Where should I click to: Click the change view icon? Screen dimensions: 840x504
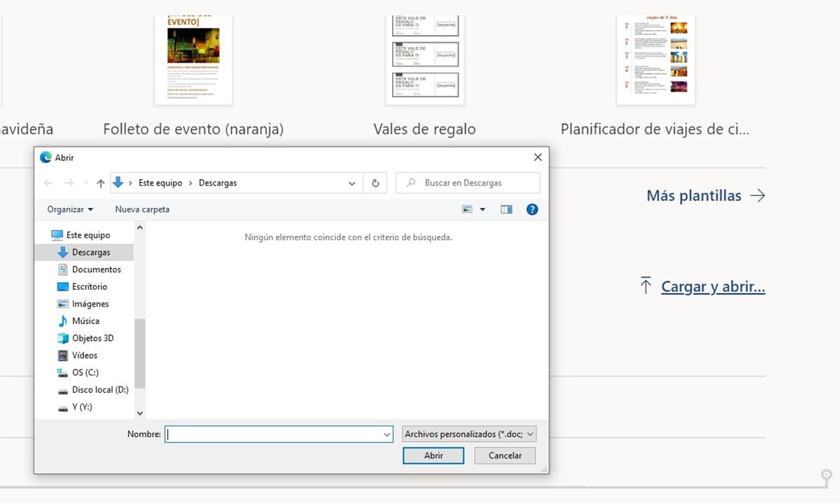(467, 209)
